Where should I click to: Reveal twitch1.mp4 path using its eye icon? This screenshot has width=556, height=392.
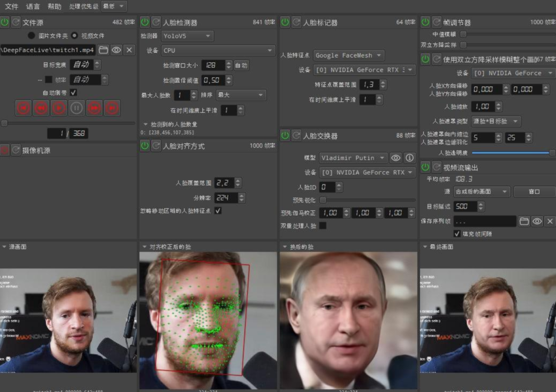point(116,50)
